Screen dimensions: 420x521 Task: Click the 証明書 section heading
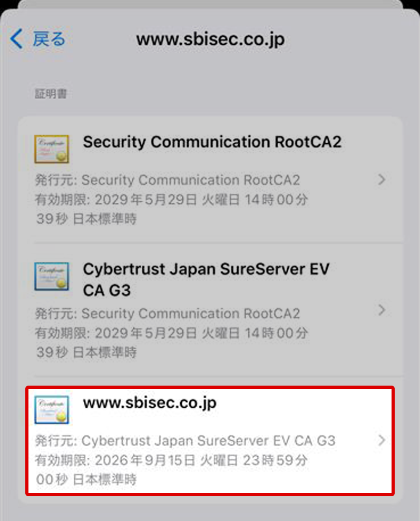tap(50, 94)
